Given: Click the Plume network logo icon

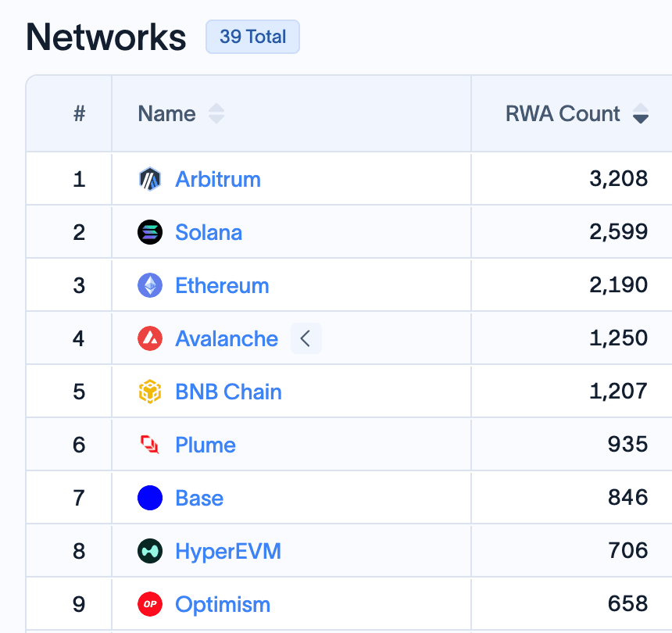Looking at the screenshot, I should [150, 445].
